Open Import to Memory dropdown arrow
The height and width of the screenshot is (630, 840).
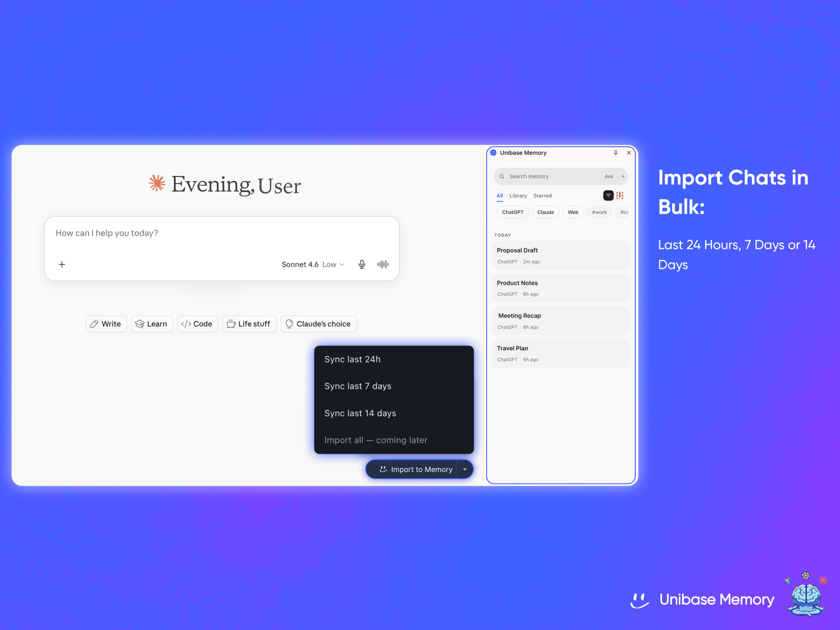[465, 469]
